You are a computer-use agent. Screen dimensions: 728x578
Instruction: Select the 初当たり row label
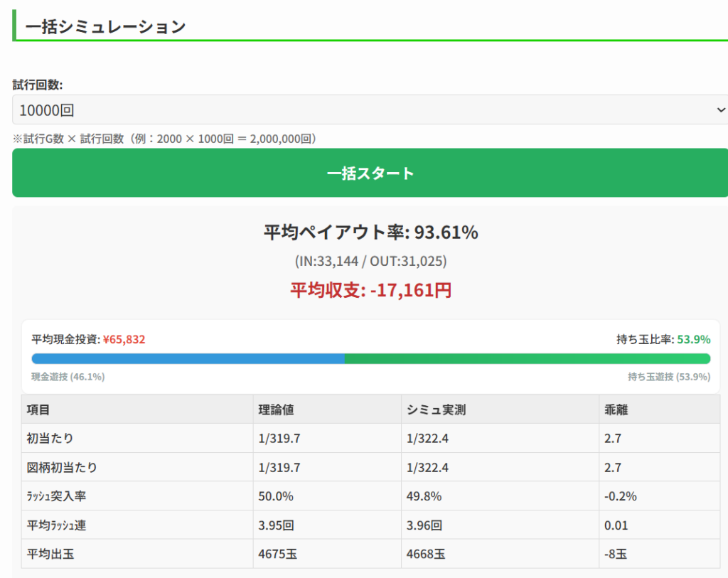(x=50, y=439)
